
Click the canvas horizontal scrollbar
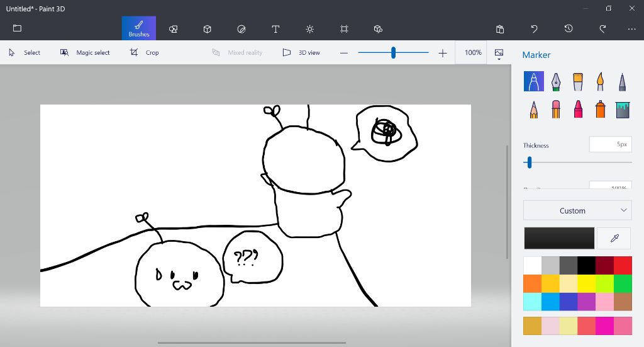[252, 343]
